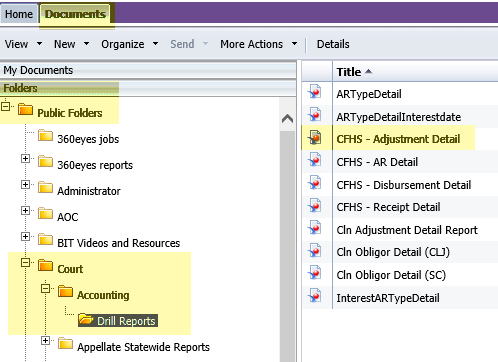Select the Administrator folder label
Screen dimensions: 498x362
[89, 191]
